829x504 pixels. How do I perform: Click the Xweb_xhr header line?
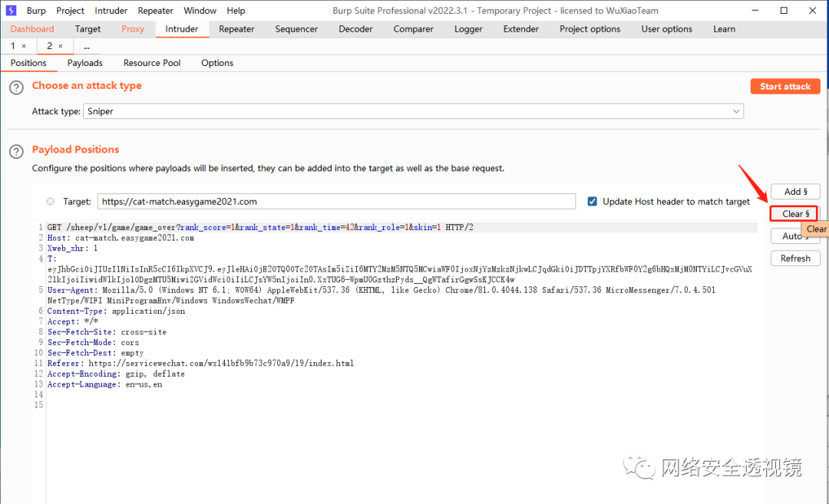(x=72, y=249)
